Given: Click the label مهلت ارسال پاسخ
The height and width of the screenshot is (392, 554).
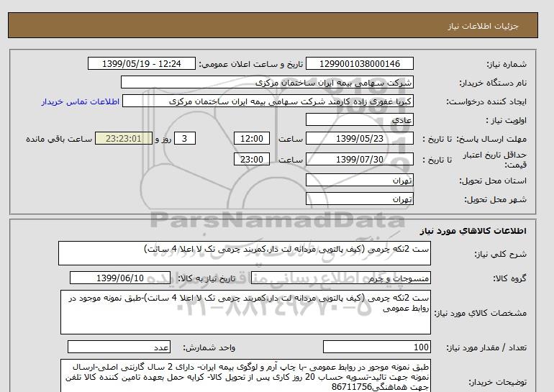Looking at the screenshot, I should coord(492,139).
